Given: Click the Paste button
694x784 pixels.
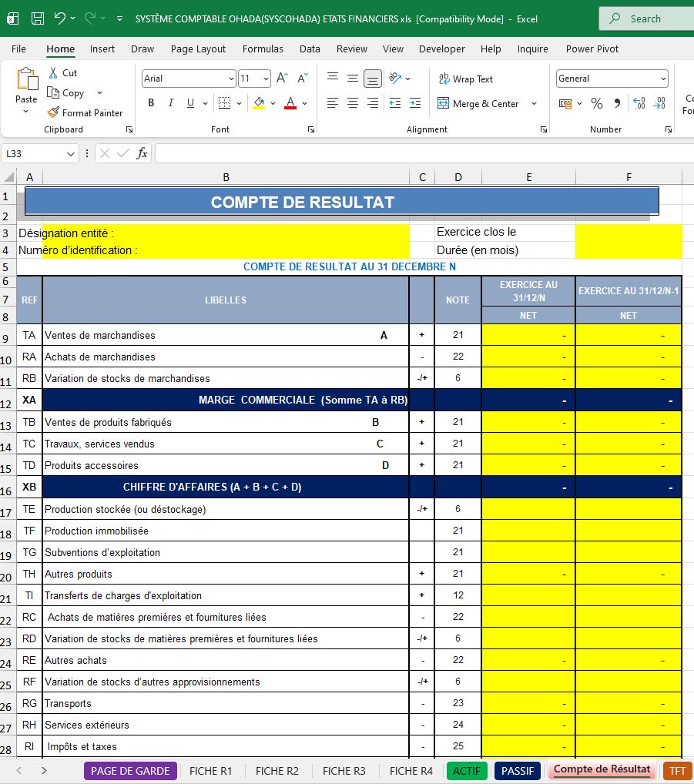Looking at the screenshot, I should pyautogui.click(x=26, y=90).
